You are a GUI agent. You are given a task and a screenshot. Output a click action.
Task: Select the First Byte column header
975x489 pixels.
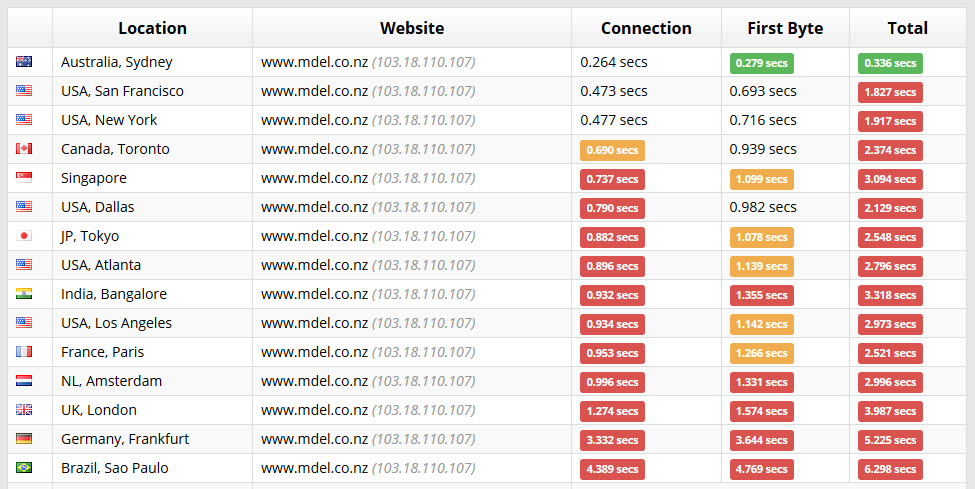tap(785, 28)
